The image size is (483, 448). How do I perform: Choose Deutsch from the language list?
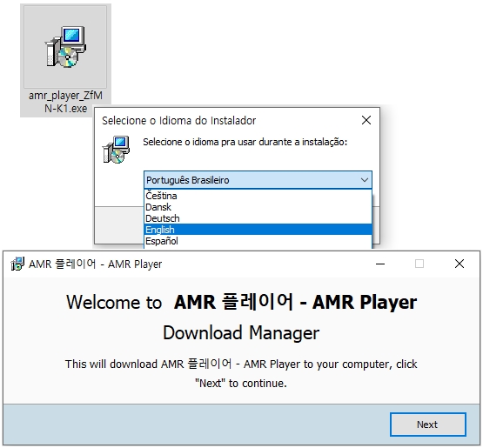click(258, 218)
